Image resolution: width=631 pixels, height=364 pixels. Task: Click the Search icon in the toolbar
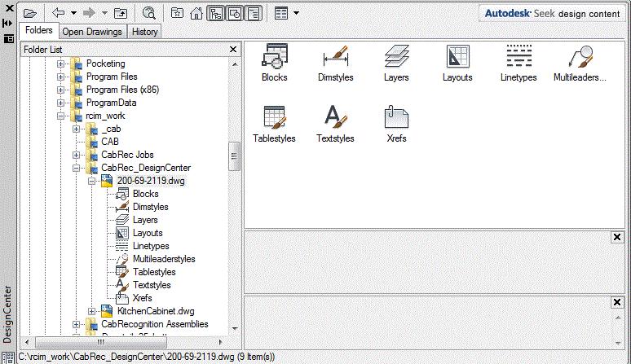tap(149, 13)
